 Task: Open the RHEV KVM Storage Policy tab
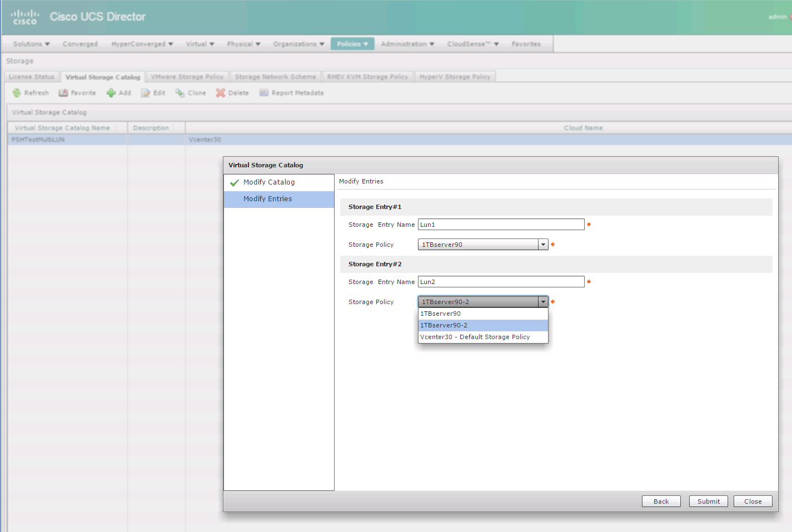pyautogui.click(x=367, y=77)
